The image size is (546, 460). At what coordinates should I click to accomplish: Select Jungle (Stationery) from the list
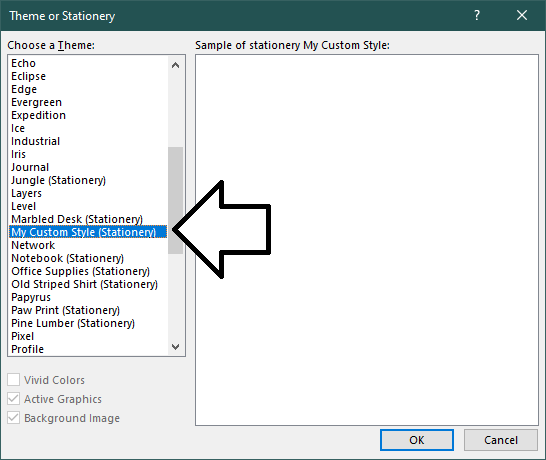58,180
